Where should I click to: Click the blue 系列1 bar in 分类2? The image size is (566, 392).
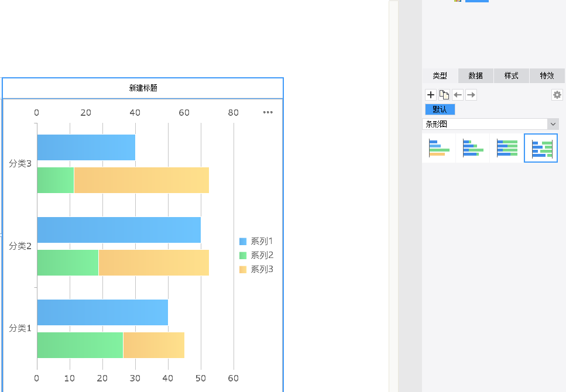119,230
